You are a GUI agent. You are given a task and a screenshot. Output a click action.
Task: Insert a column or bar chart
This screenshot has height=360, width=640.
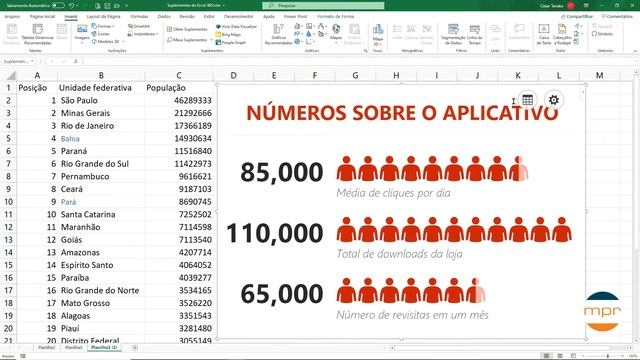298,26
